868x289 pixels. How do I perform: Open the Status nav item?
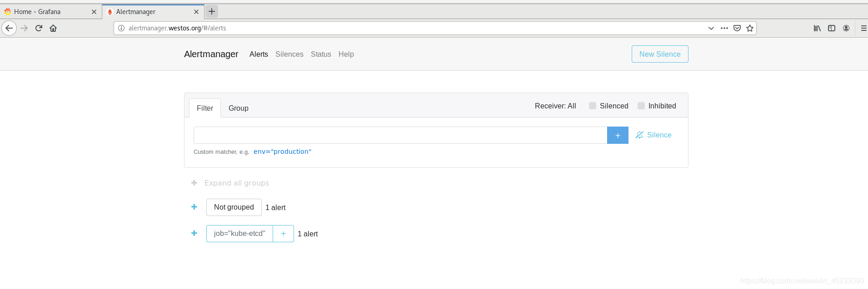coord(321,54)
